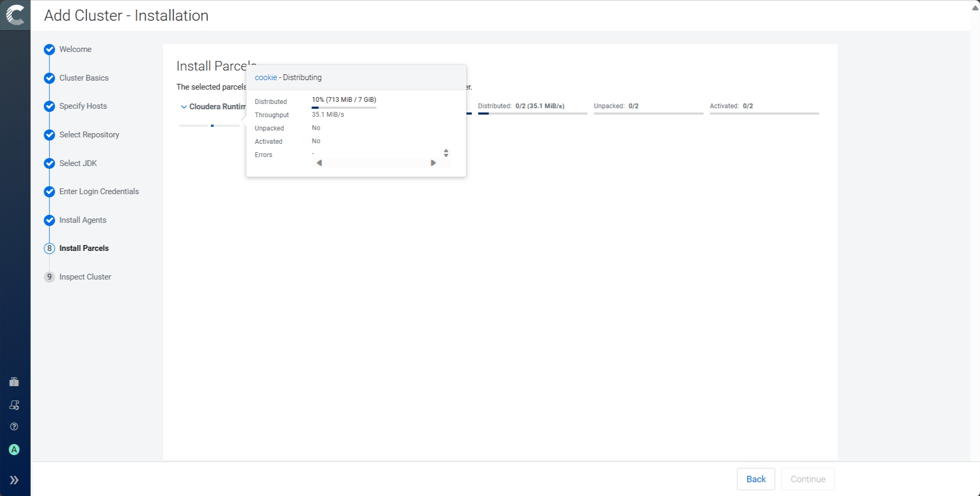Go to the Install Agents step
This screenshot has height=496, width=980.
point(83,220)
